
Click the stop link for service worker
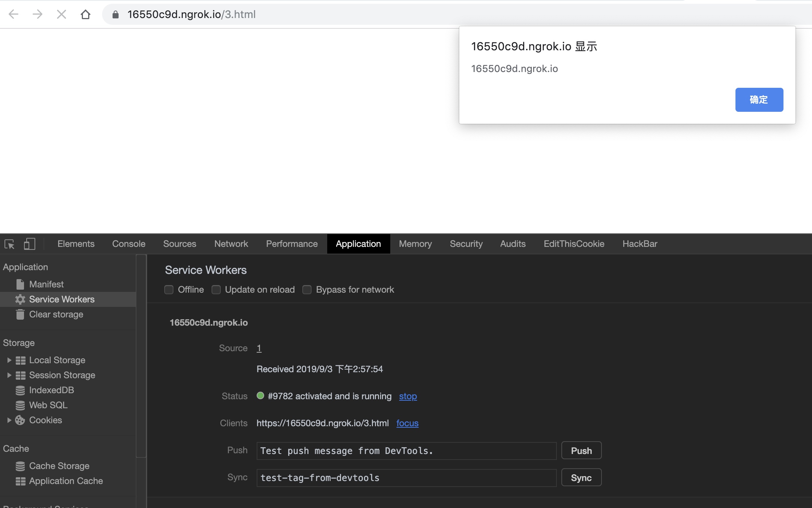click(x=408, y=396)
